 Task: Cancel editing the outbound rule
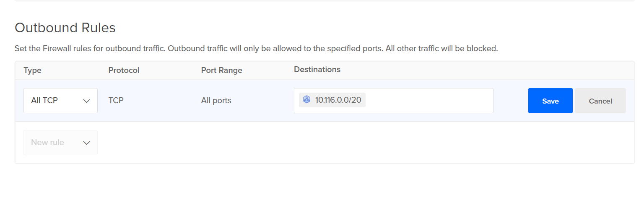[600, 101]
